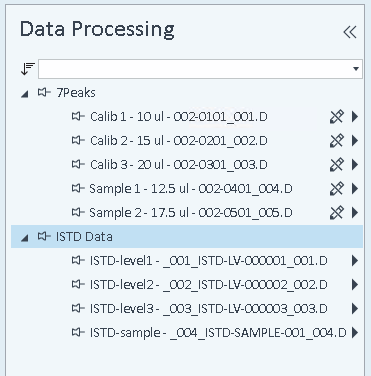Image resolution: width=371 pixels, height=376 pixels.
Task: Click the pin icon for Calib 2 injection
Action: 336,141
